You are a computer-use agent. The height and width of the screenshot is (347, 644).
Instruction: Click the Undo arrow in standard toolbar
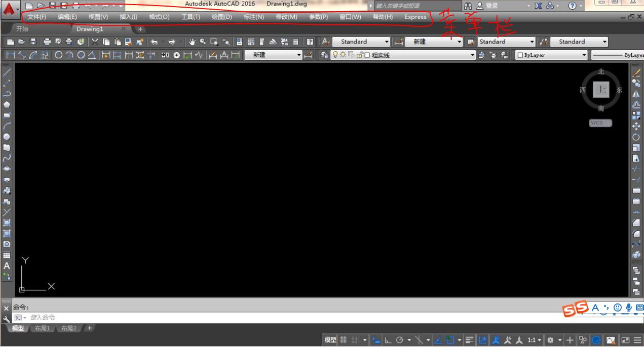[154, 42]
